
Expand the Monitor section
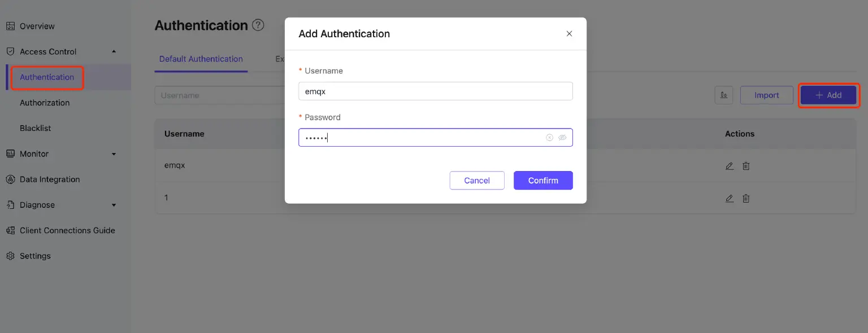(113, 154)
